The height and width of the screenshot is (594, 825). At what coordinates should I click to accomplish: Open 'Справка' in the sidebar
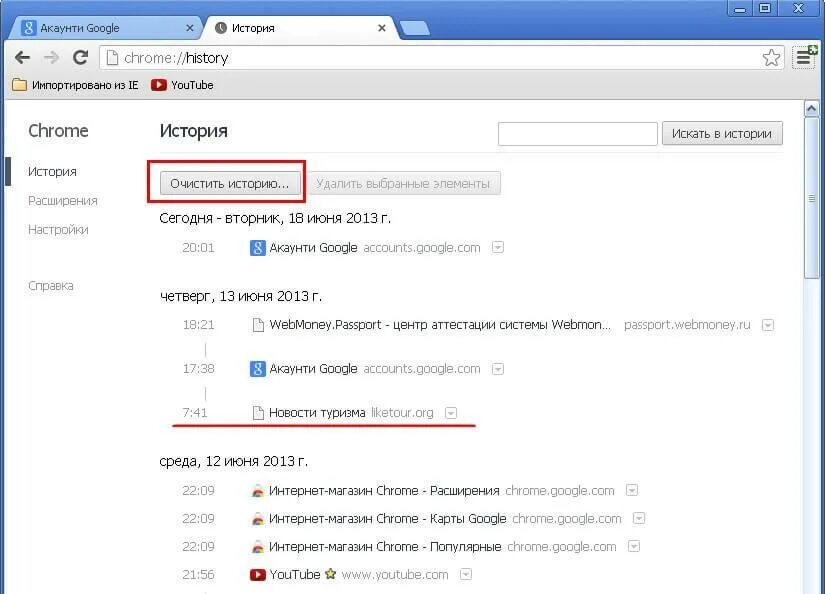click(x=51, y=286)
